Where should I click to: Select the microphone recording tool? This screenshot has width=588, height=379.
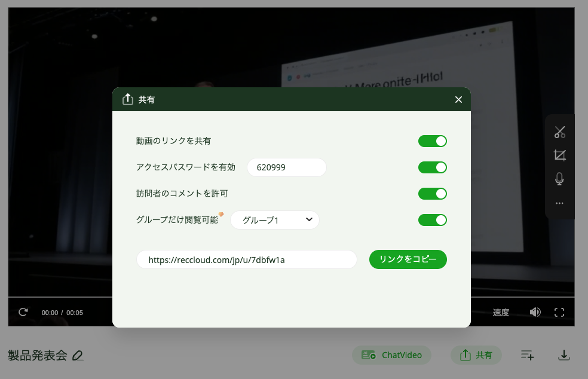[559, 178]
